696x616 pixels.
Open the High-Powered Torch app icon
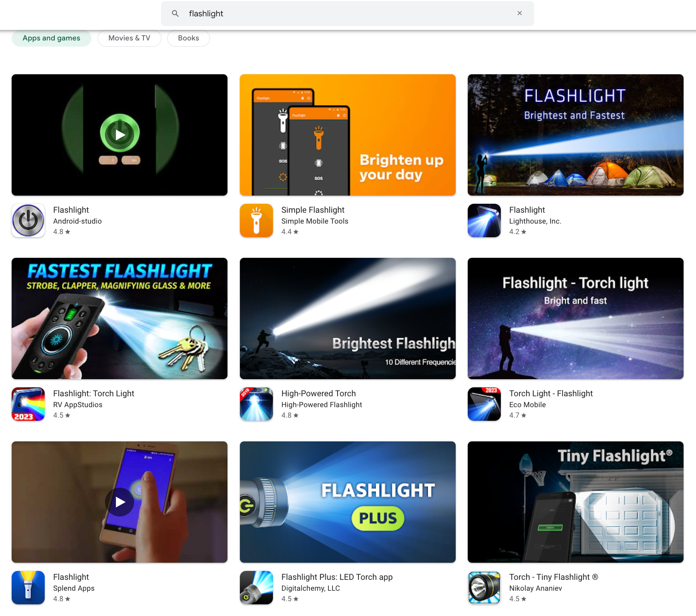[256, 404]
